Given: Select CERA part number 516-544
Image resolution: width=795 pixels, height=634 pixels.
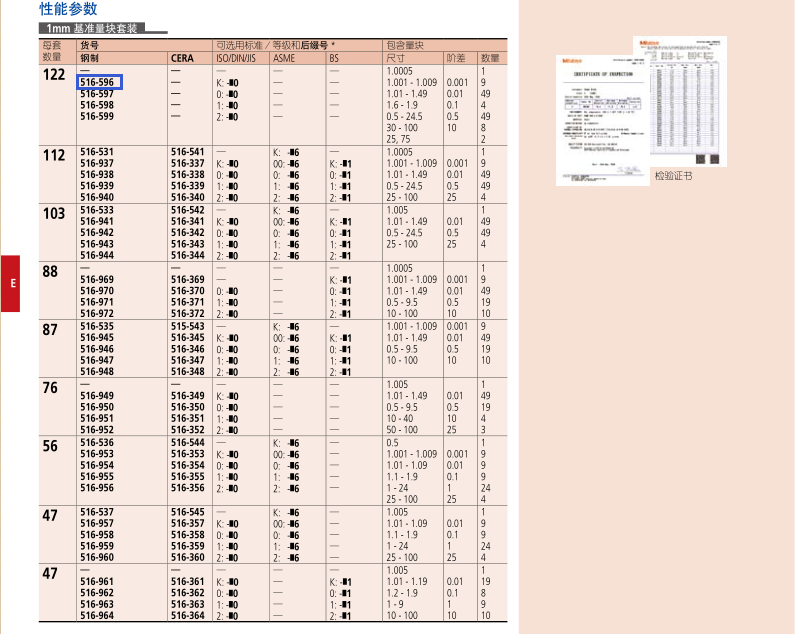Looking at the screenshot, I should pyautogui.click(x=188, y=442).
